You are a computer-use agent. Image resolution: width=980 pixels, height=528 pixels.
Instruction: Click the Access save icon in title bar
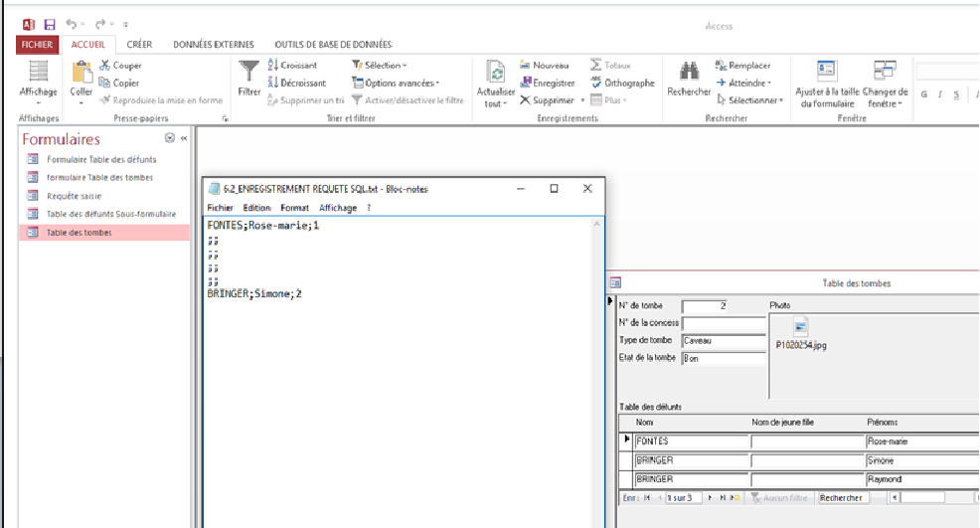pyautogui.click(x=50, y=25)
